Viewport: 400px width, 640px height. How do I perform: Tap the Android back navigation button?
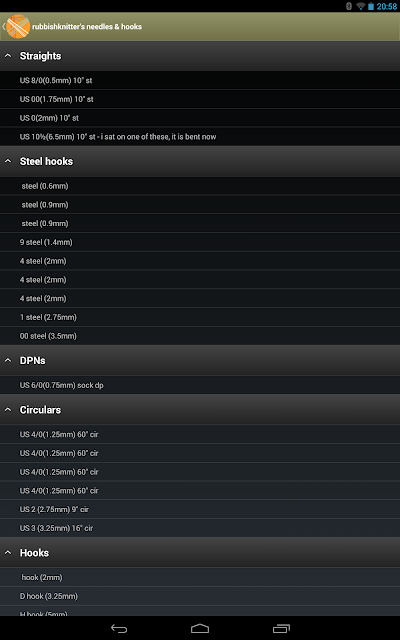pyautogui.click(x=119, y=628)
